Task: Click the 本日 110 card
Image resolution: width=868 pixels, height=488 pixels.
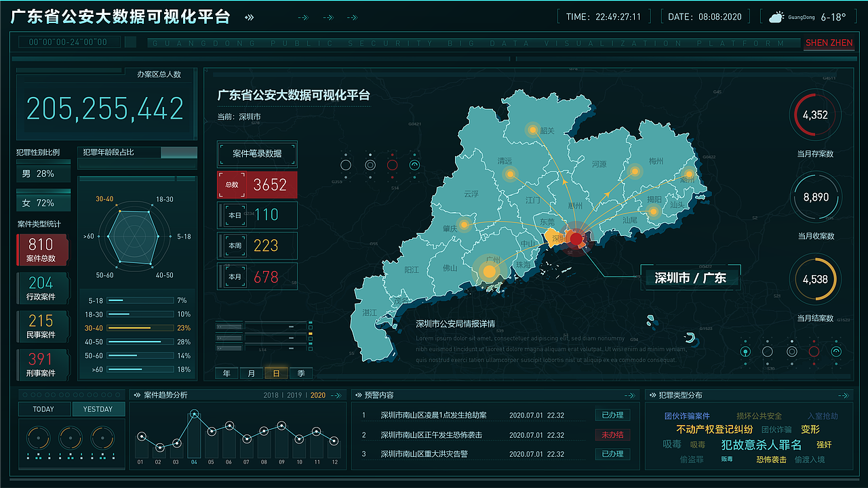Action: [x=257, y=215]
